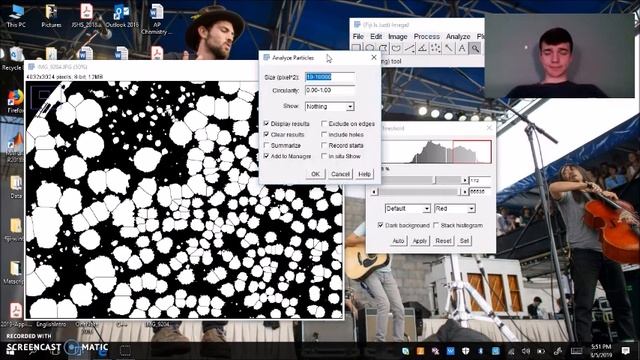Select the Angle tool in Fiji
640x360 pixels.
pos(422,48)
